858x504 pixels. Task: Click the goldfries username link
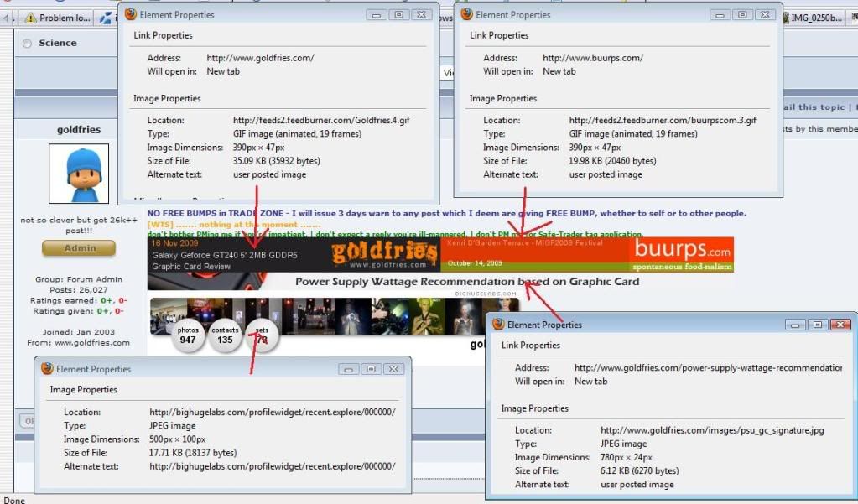(78, 130)
